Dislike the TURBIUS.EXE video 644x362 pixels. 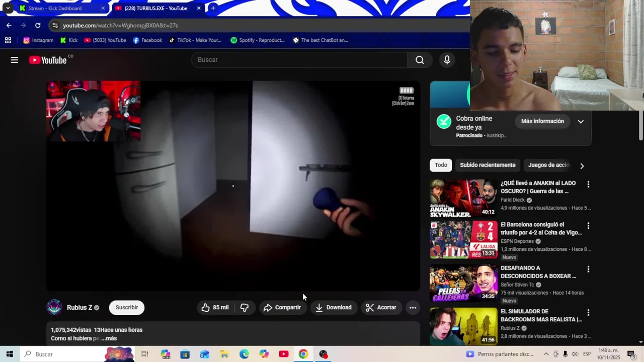[245, 307]
